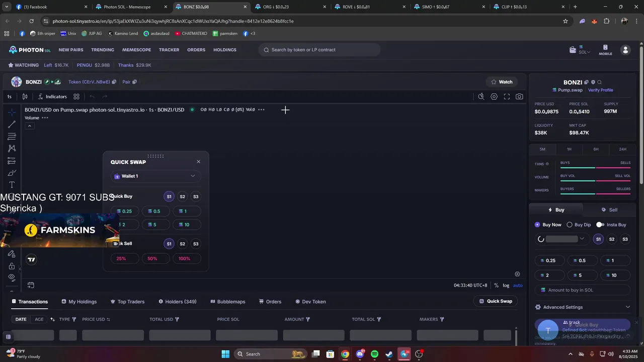Open the chart symbol legend more options
The width and height of the screenshot is (644, 362).
click(261, 110)
